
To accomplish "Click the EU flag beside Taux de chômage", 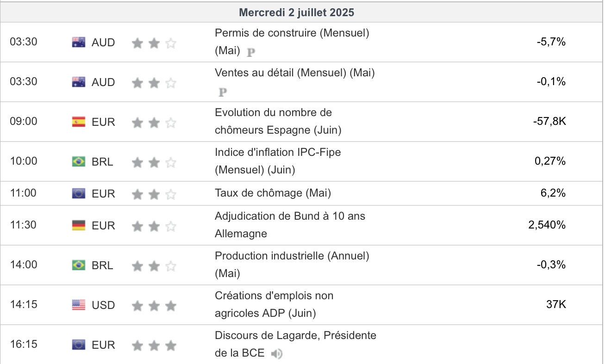I will 79,194.
